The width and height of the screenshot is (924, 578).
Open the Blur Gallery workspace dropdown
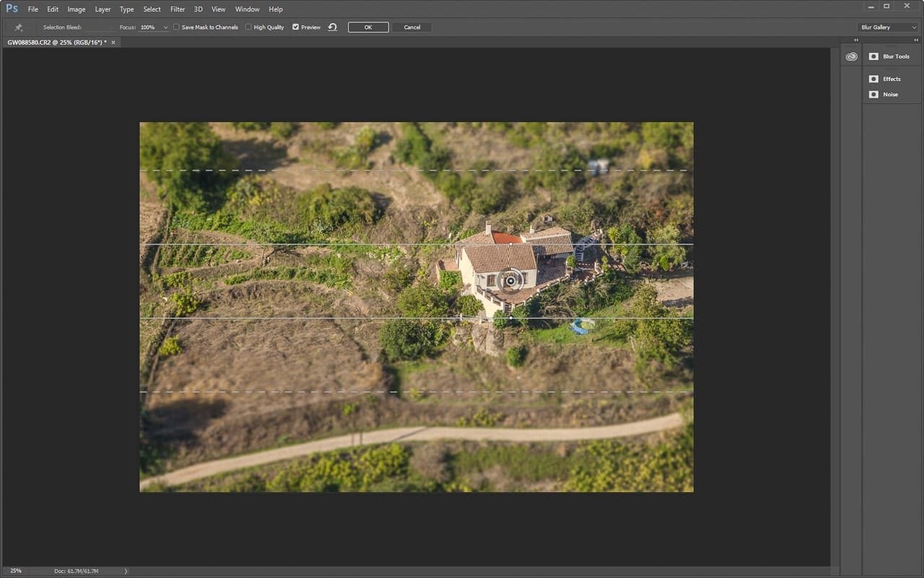[887, 27]
